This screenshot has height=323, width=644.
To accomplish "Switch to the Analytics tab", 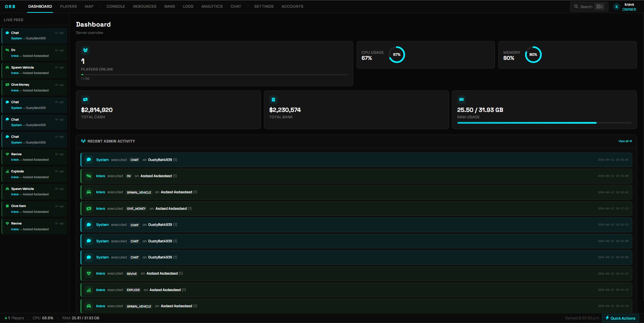I will click(212, 6).
